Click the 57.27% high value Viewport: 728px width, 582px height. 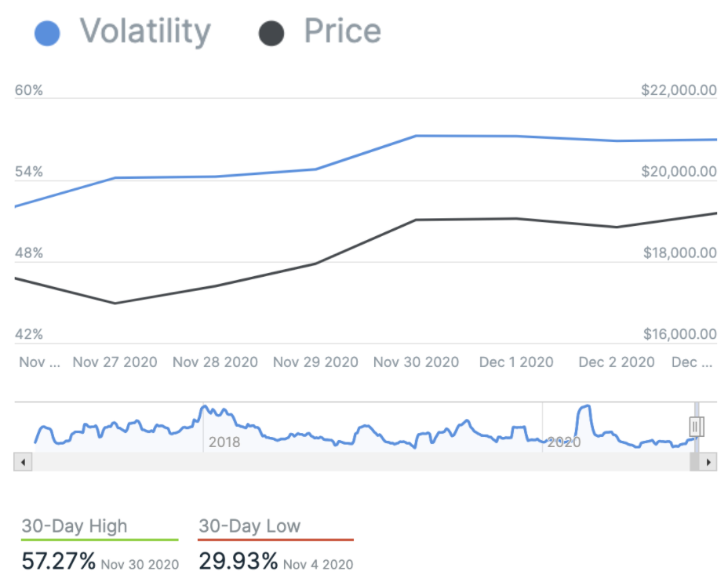pyautogui.click(x=59, y=562)
